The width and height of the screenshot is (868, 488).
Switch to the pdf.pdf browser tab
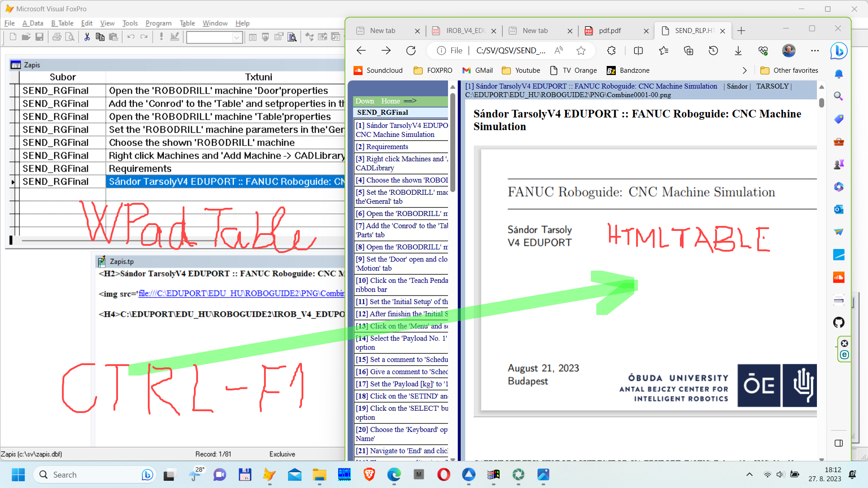(609, 31)
